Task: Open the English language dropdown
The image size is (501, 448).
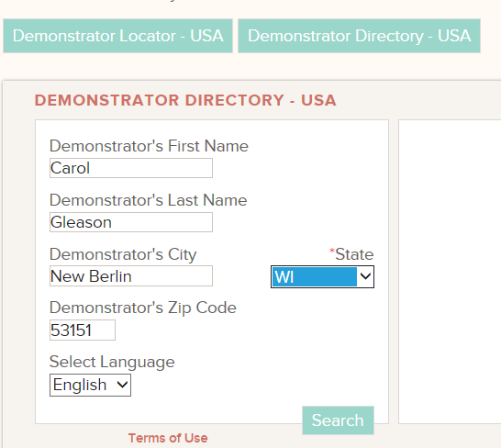Action: click(90, 385)
